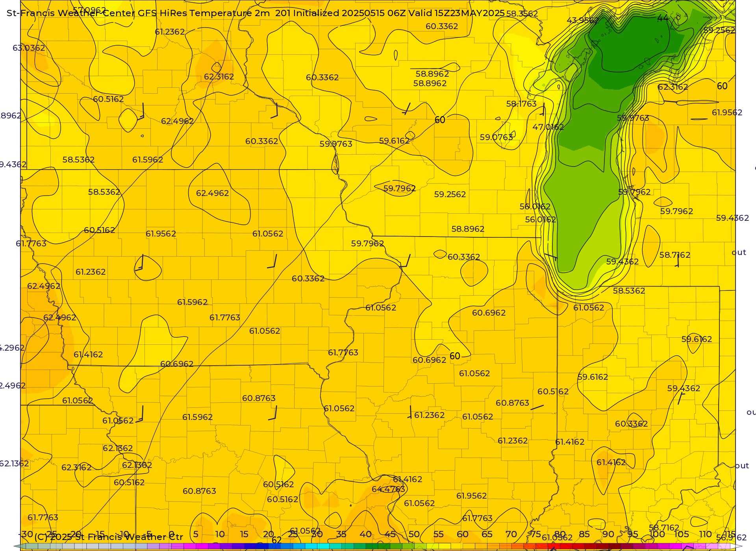
Task: Click the 65 tick on color scale
Action: [x=487, y=534]
